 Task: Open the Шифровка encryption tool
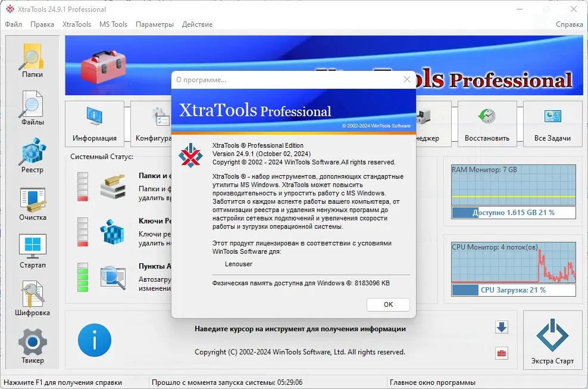32,298
